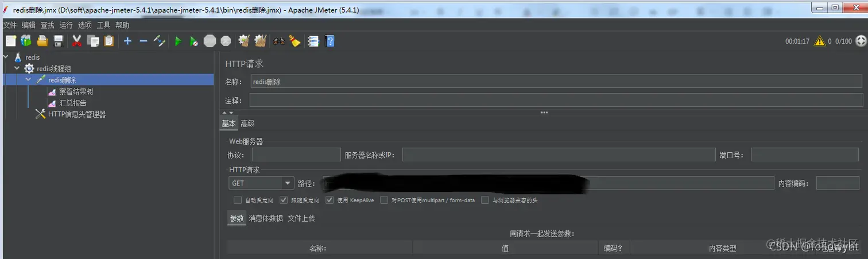Open the 帮助 menu

tap(122, 25)
